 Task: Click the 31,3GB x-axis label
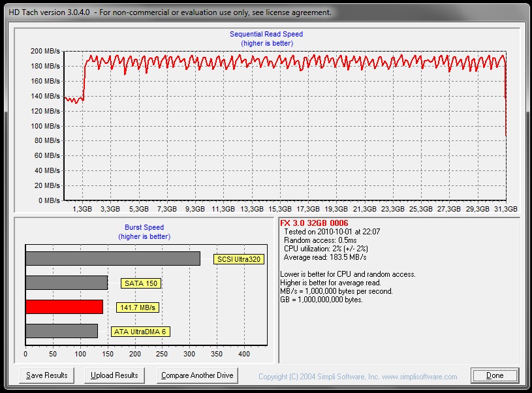point(505,210)
